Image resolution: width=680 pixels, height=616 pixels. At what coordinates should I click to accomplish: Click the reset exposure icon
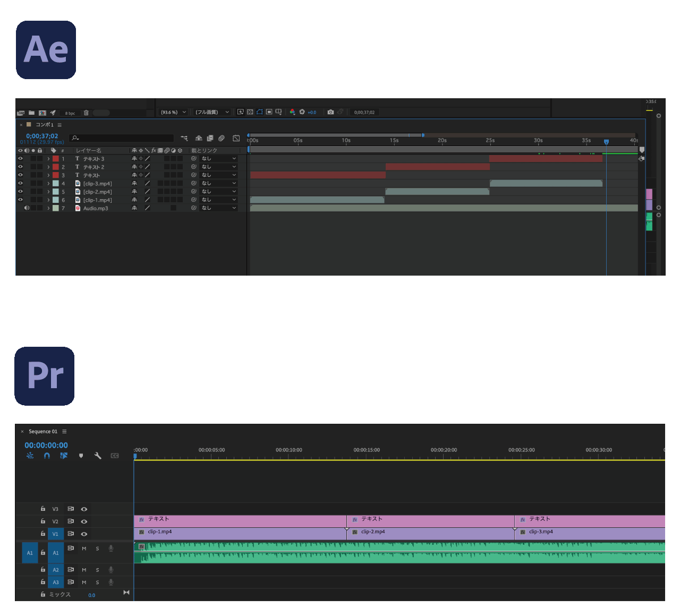pos(302,112)
